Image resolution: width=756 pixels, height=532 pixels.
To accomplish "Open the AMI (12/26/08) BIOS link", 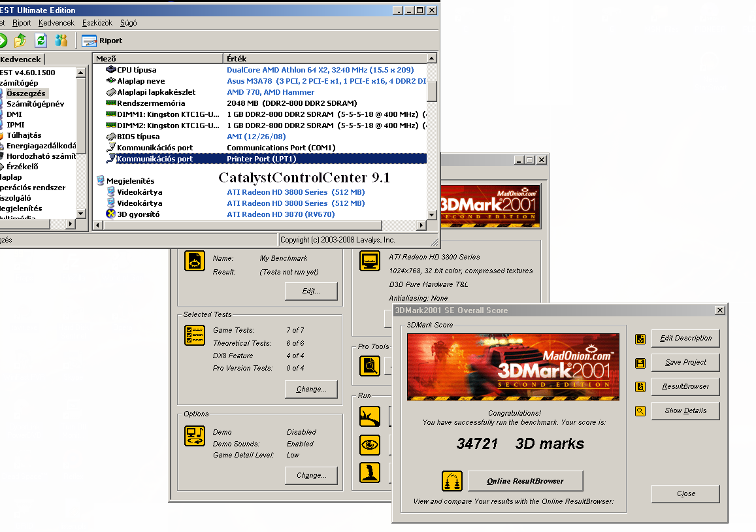I will [x=256, y=137].
